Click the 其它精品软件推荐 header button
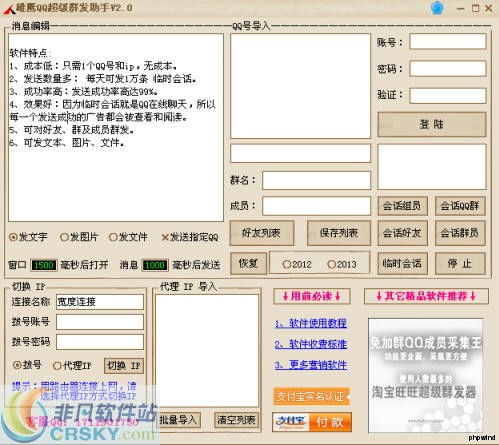This screenshot has width=499, height=445. [x=426, y=296]
